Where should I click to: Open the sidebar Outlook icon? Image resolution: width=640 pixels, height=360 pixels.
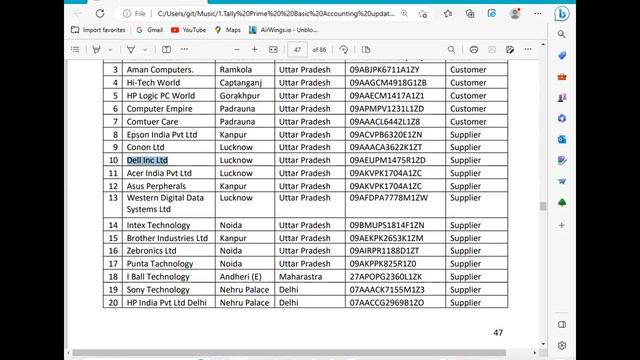coord(562,140)
